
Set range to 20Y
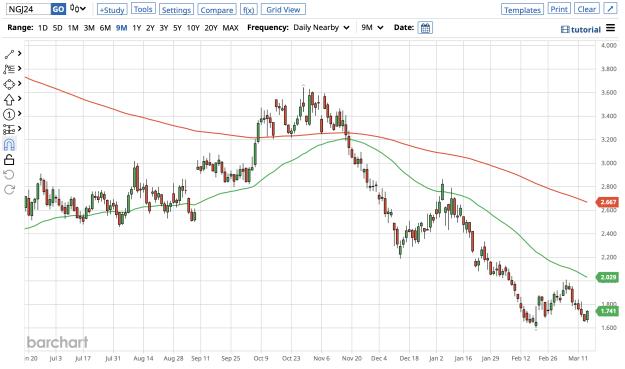click(x=211, y=28)
